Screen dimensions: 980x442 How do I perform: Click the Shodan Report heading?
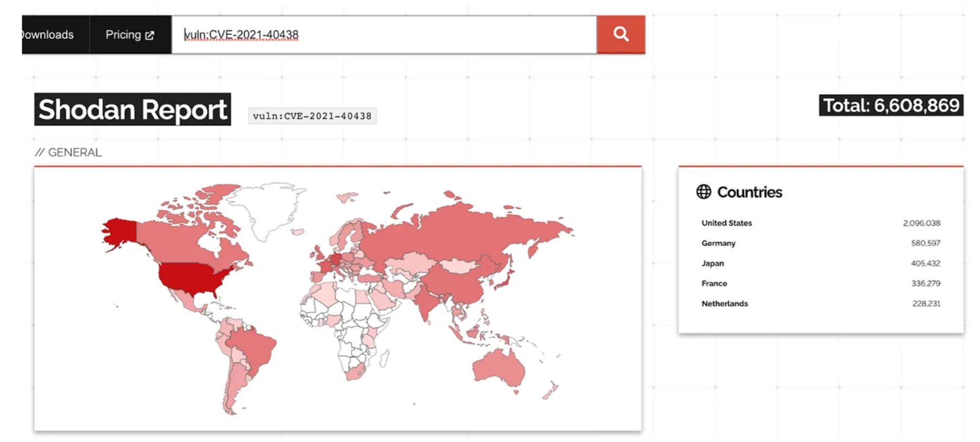(132, 109)
